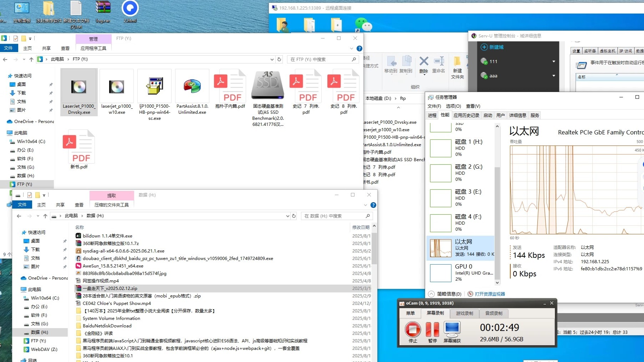
Task: Select 新书.pdf file icon
Action: 79,147
